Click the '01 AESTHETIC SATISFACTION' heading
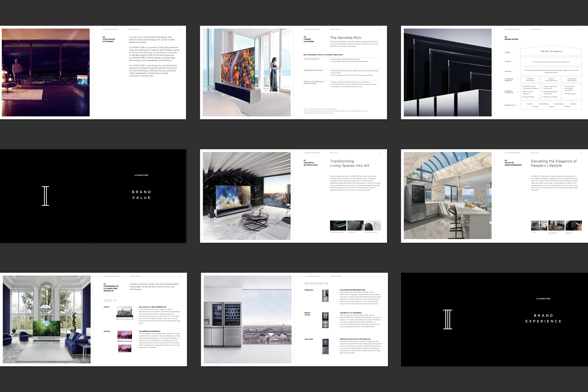This screenshot has width=588, height=392. (x=310, y=163)
